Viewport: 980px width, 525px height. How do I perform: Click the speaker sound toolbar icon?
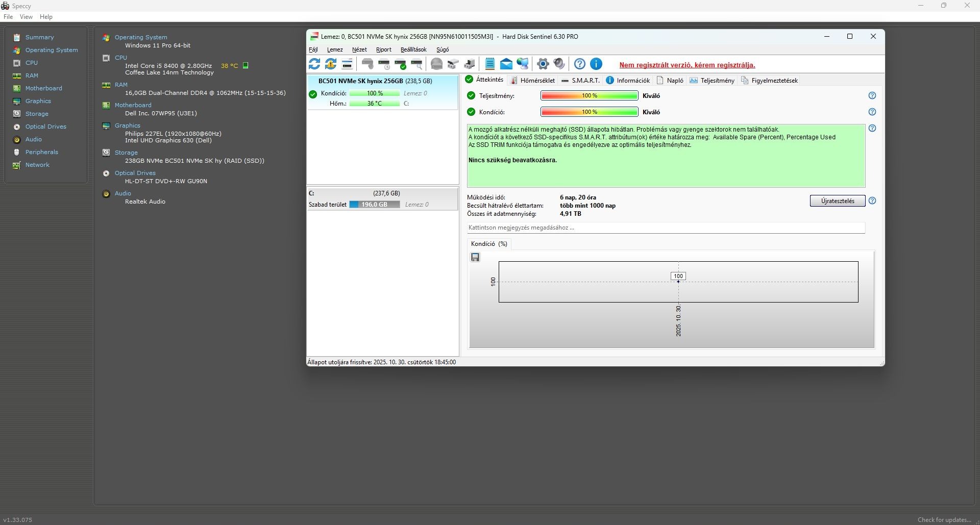click(559, 64)
